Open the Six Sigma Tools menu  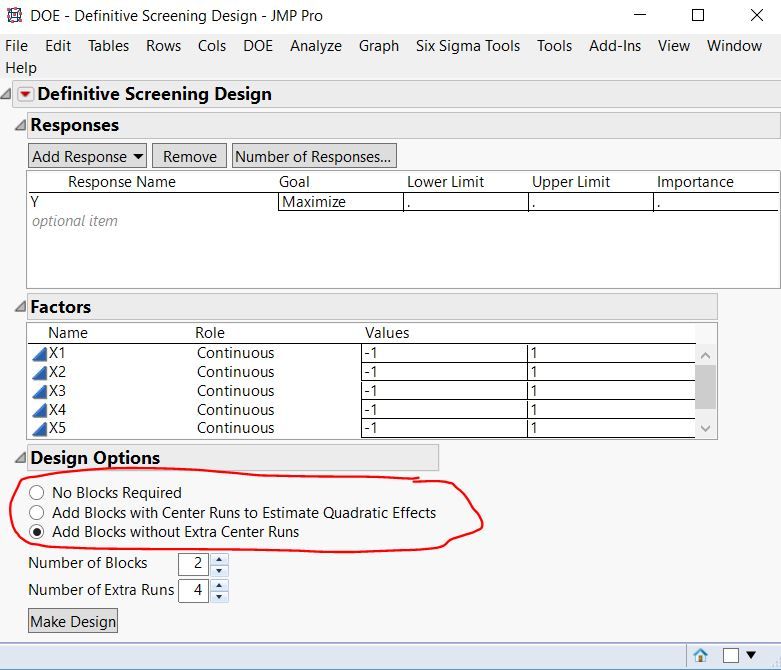coord(468,46)
